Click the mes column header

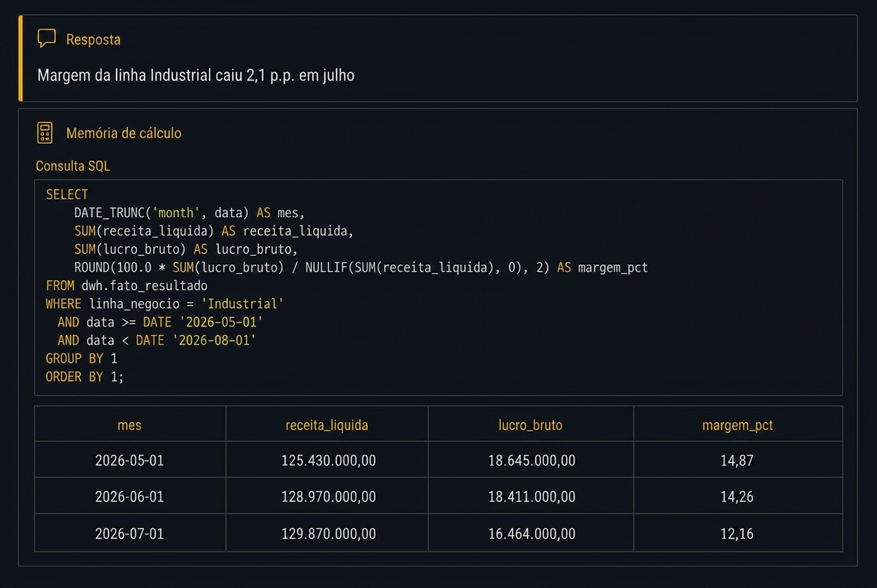(x=130, y=424)
